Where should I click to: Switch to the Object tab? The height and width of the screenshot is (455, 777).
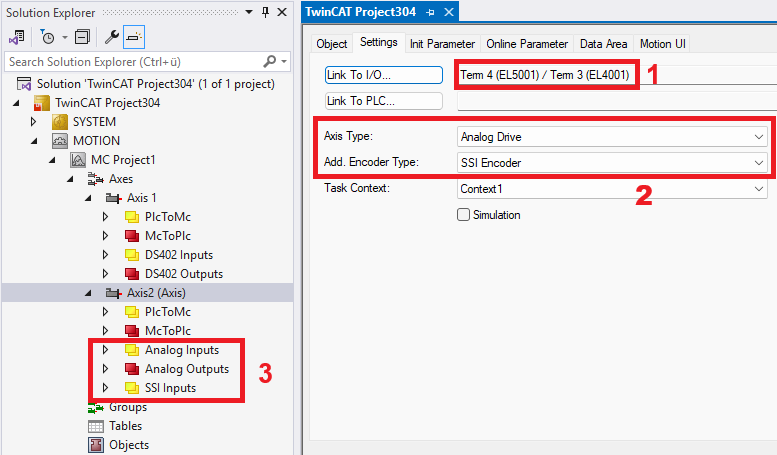click(332, 44)
